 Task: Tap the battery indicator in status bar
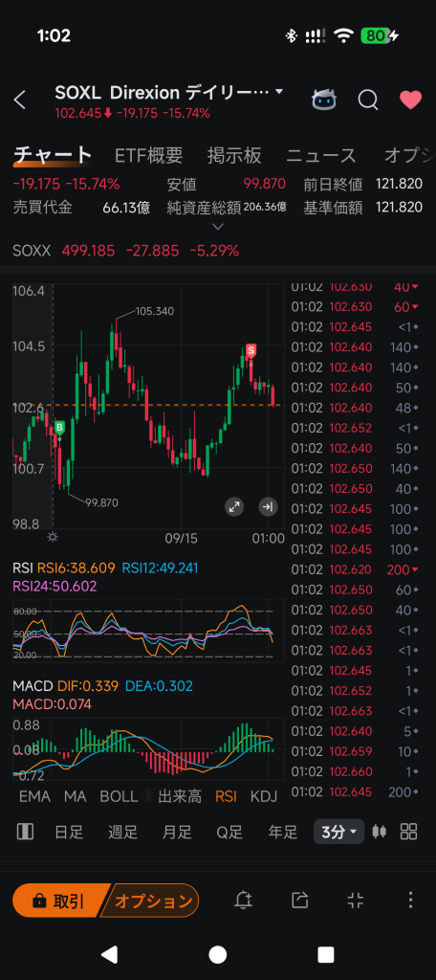(x=380, y=36)
